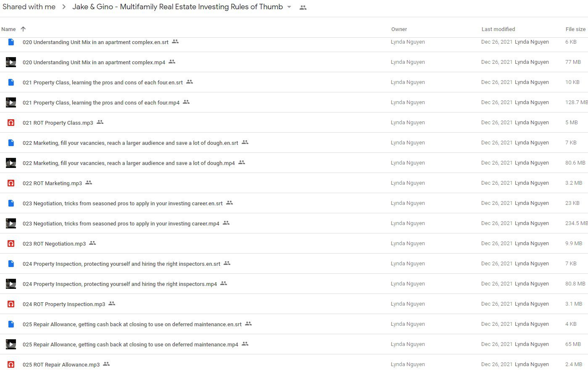Image resolution: width=588 pixels, height=372 pixels.
Task: Click the shared folder people icon in the breadcrumb
Action: (x=303, y=8)
